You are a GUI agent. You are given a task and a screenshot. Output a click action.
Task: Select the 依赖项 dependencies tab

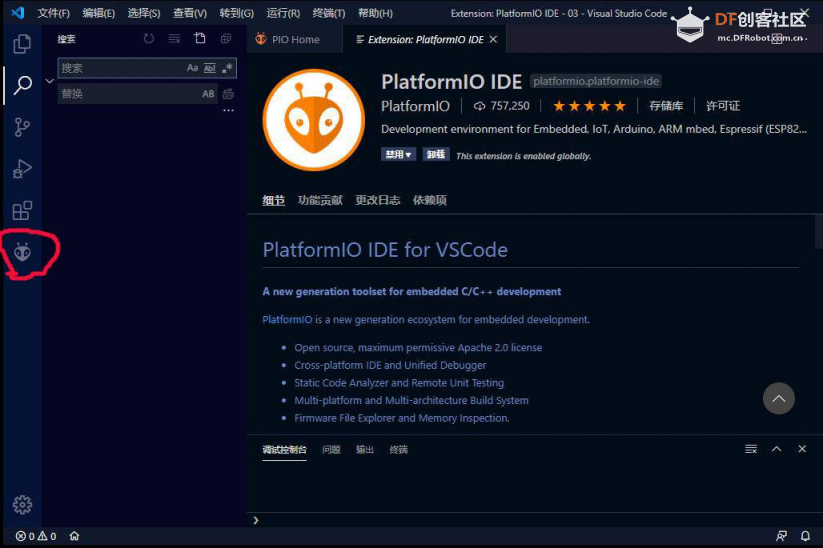pos(430,201)
